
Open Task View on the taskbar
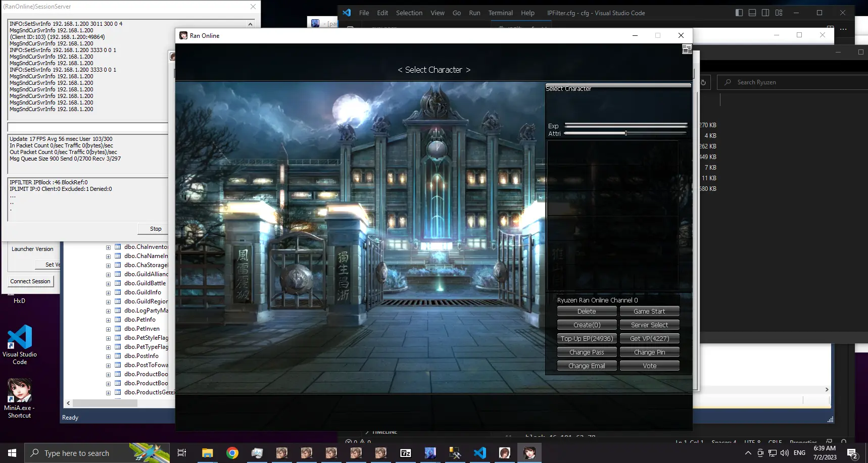click(182, 453)
